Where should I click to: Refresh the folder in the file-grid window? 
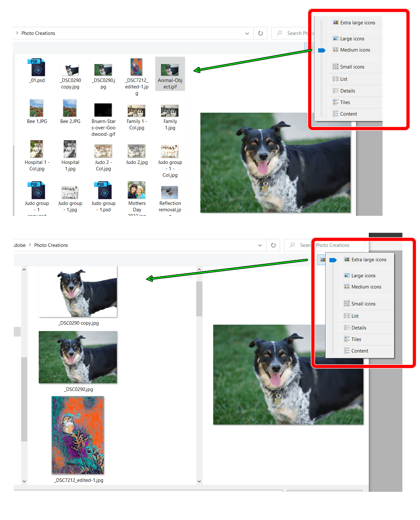click(261, 33)
